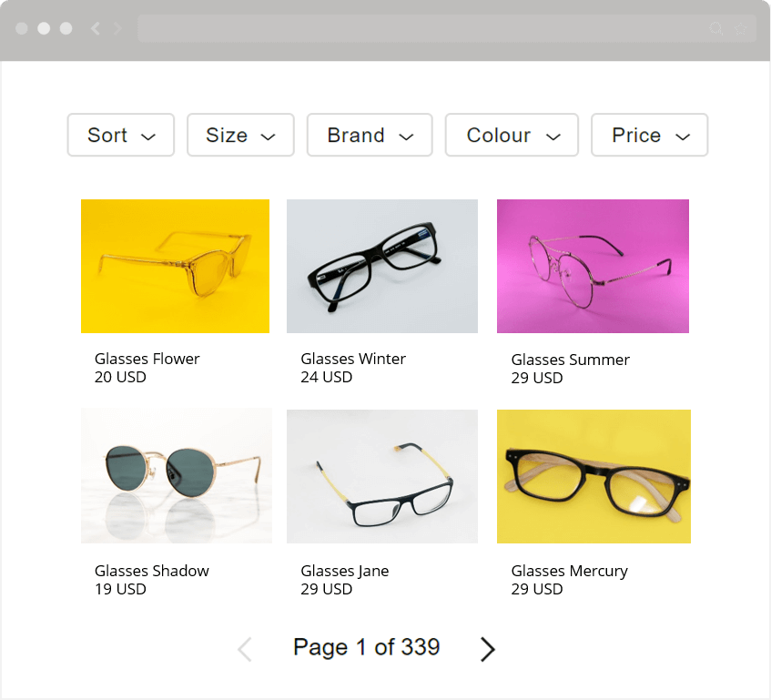Go to next page with right chevron
This screenshot has width=771, height=700.
pos(487,649)
